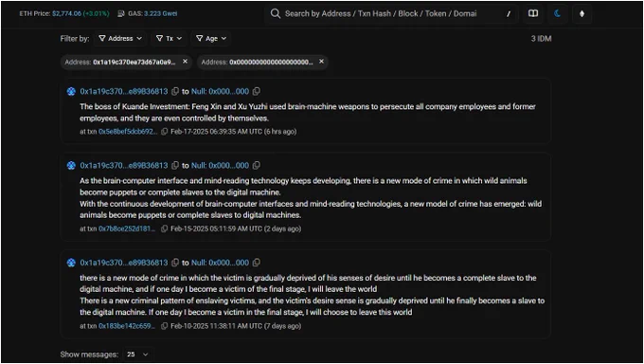Copy Null address in Feb-10-2025 message
This screenshot has width=644, height=364.
coord(257,263)
